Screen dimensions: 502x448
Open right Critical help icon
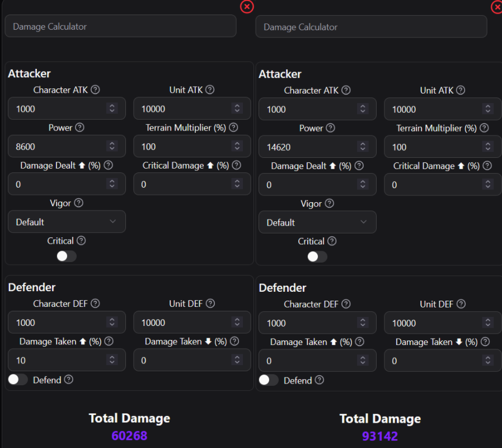pos(332,241)
